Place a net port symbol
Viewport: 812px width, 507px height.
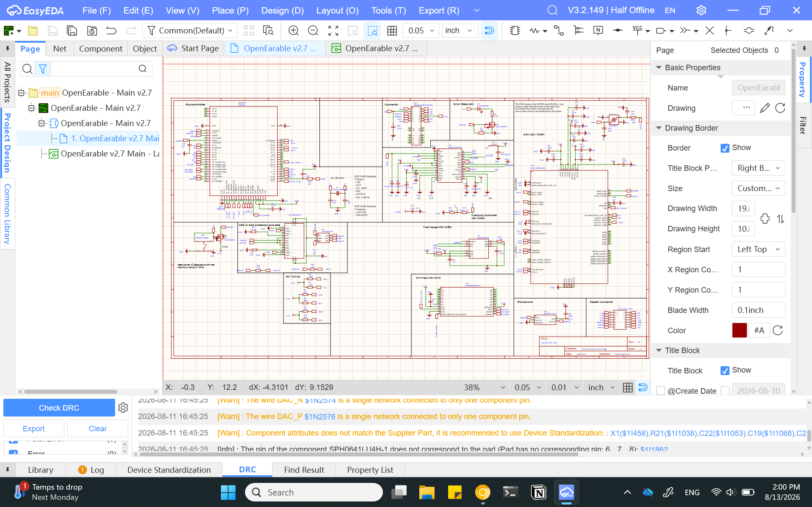pyautogui.click(x=661, y=30)
